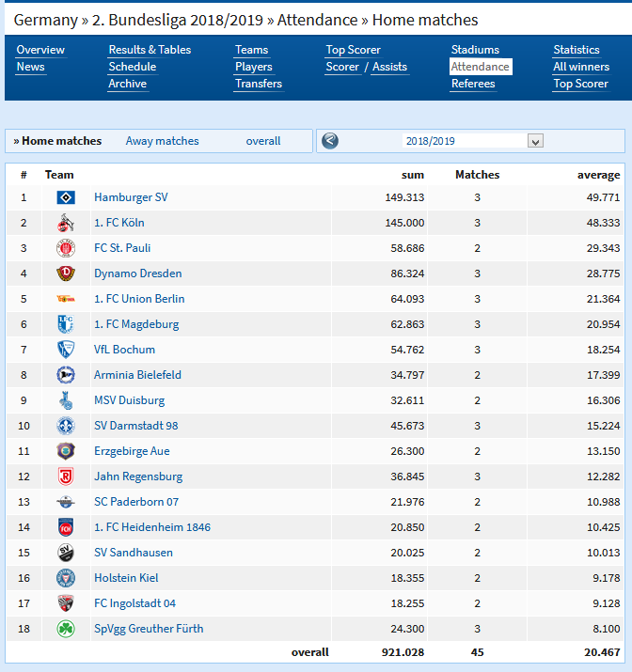Click the Dynamo Dresden club crest
632x672 pixels.
[66, 273]
